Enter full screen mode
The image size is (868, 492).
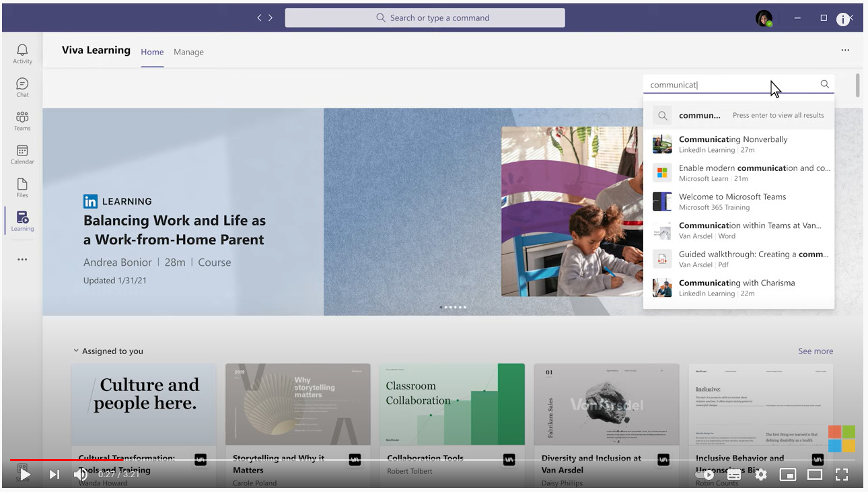[842, 475]
